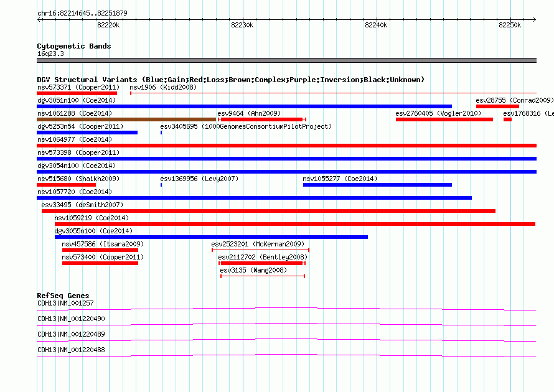
Task: Click the nsv1064977 (Coe2014) red bar
Action: [286, 146]
